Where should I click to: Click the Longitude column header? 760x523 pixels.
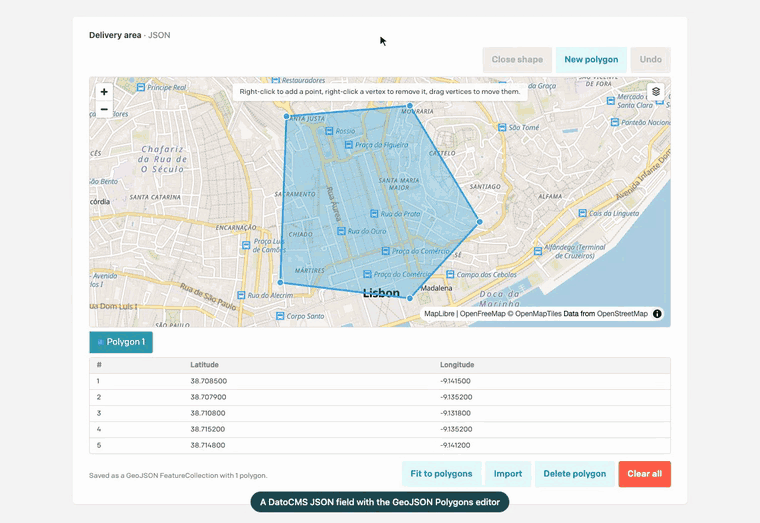[x=457, y=365]
